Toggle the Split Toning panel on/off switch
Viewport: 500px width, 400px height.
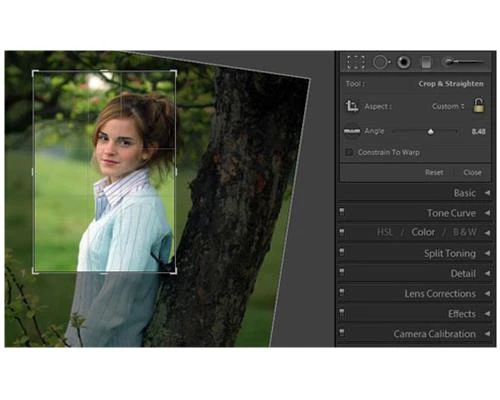(x=342, y=252)
